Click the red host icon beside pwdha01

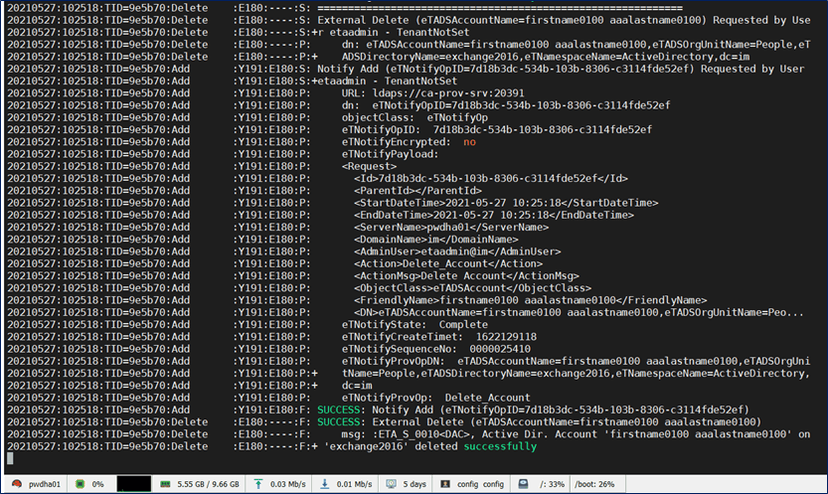(13, 484)
